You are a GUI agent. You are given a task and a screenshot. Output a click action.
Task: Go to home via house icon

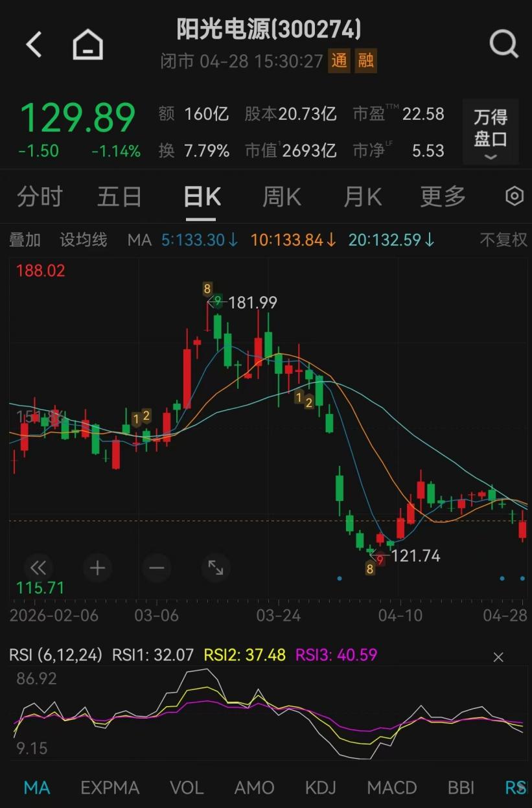pyautogui.click(x=87, y=45)
